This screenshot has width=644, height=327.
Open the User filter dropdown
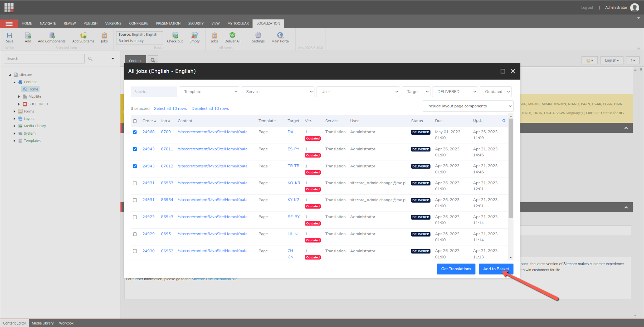coord(358,92)
